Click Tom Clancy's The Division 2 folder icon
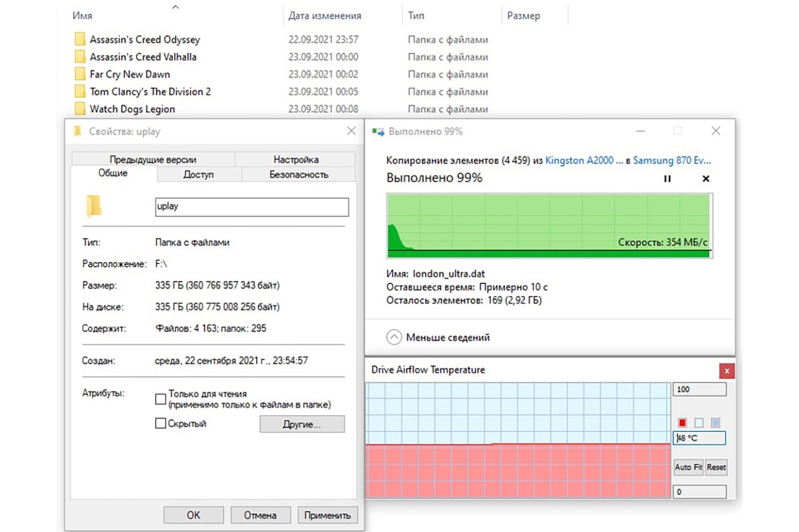 click(x=79, y=91)
